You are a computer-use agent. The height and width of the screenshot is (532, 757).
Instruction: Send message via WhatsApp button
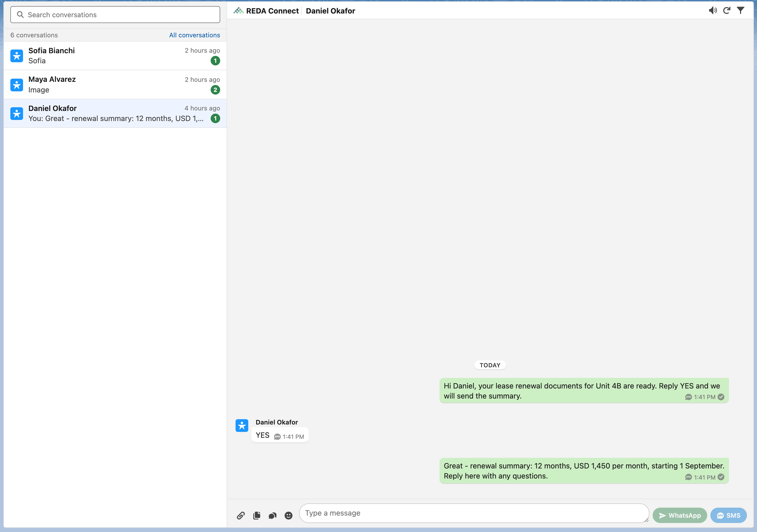tap(680, 515)
